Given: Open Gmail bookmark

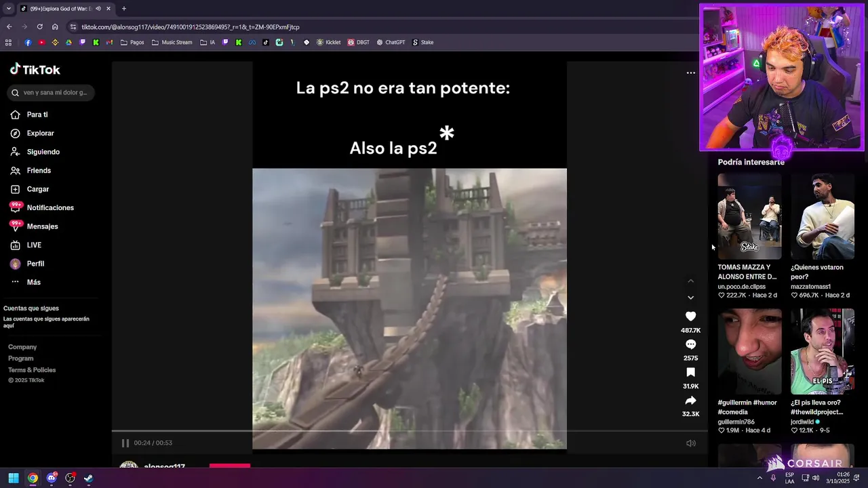Looking at the screenshot, I should tap(110, 42).
